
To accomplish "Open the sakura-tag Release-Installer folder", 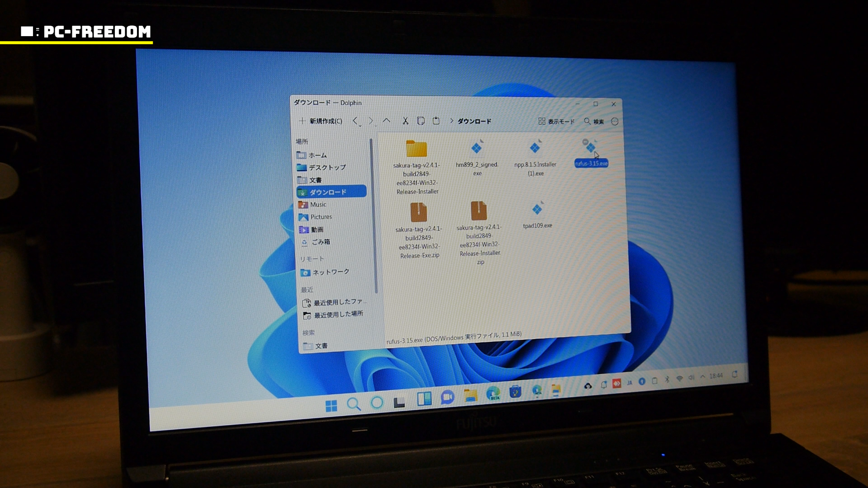I will 416,149.
